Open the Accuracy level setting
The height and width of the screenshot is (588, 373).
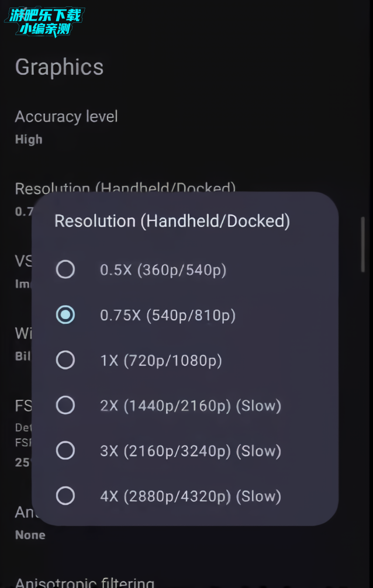click(66, 127)
